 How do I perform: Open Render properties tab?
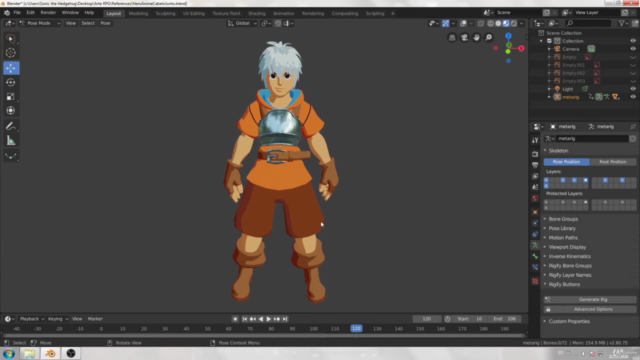(535, 154)
